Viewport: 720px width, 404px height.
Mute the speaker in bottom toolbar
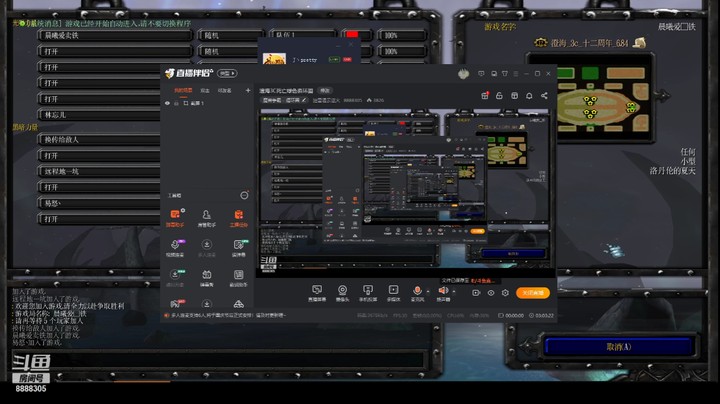coord(443,292)
